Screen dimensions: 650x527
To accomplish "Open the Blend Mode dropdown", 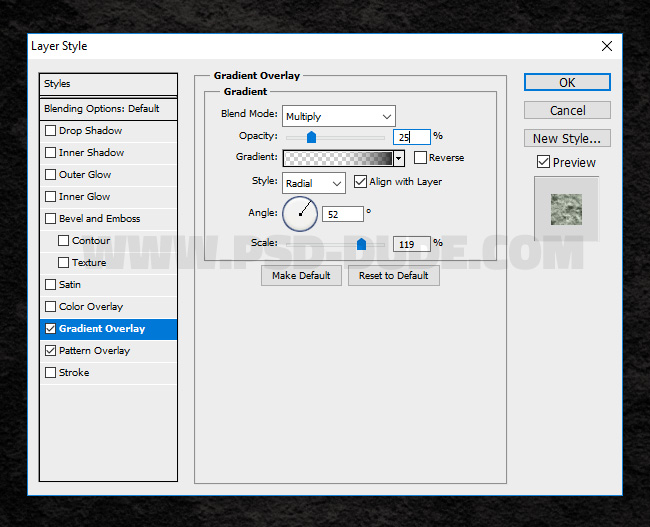I will (x=338, y=116).
